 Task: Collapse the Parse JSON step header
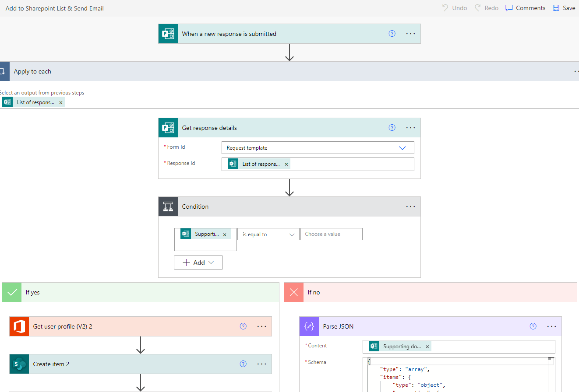point(431,326)
